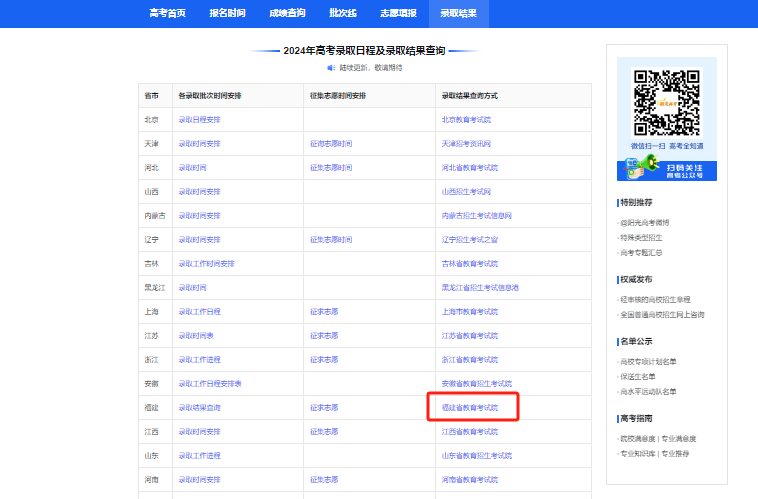Open 江西省教育考试院 link
This screenshot has height=499, width=758.
point(469,432)
